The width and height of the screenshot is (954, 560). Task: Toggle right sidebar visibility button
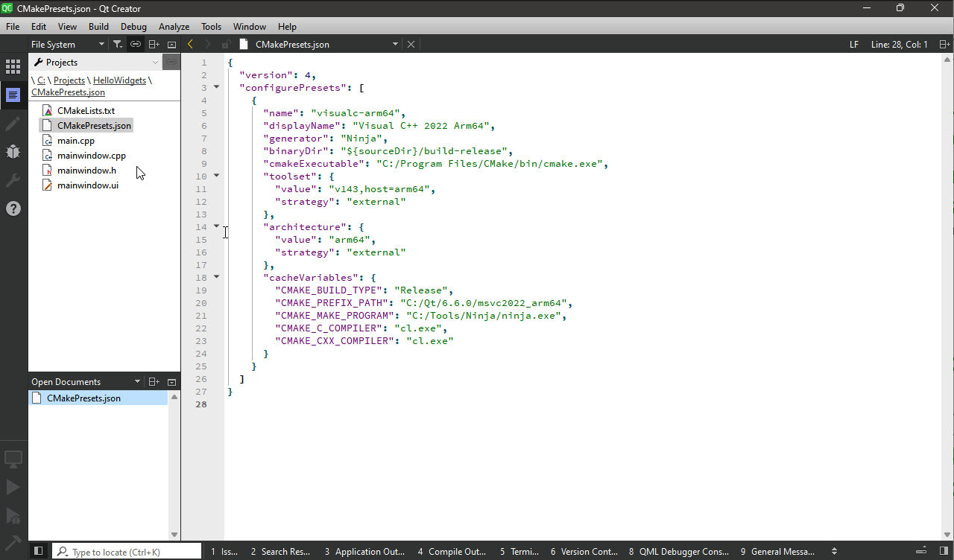click(x=944, y=551)
